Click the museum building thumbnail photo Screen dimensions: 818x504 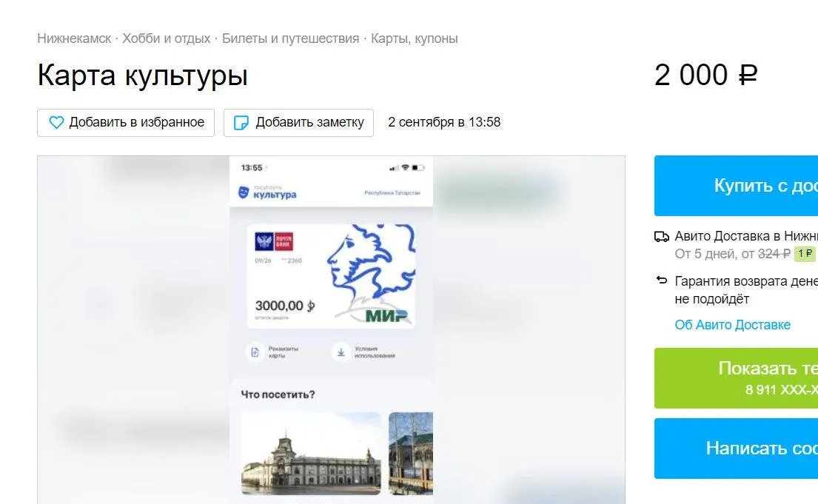(x=311, y=454)
